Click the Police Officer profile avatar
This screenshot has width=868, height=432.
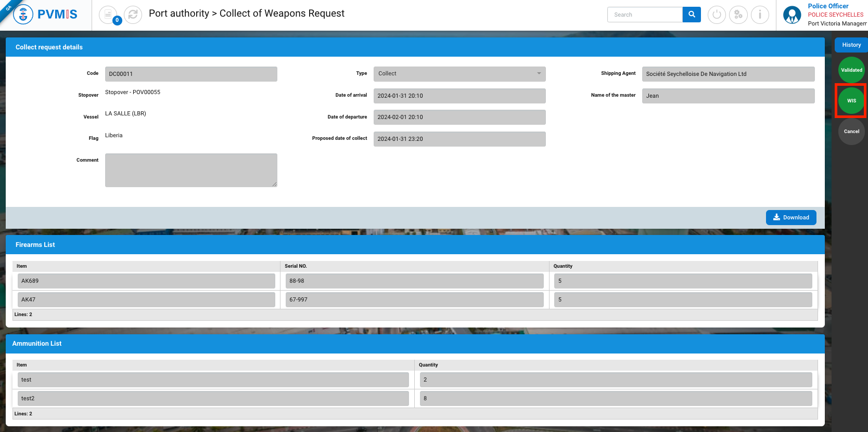click(x=792, y=15)
